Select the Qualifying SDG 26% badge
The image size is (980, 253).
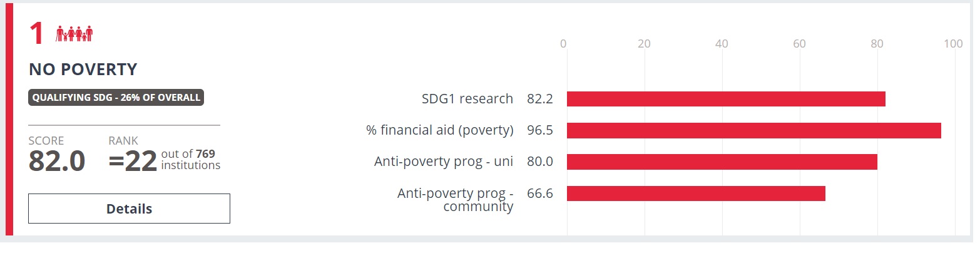pos(116,98)
